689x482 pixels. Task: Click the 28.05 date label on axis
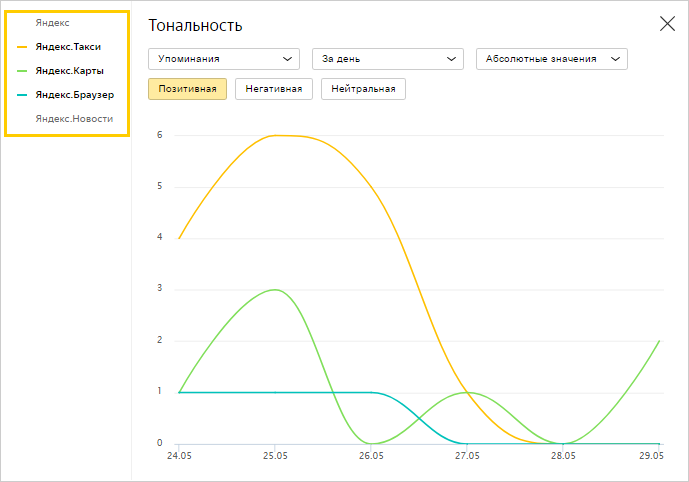(563, 456)
